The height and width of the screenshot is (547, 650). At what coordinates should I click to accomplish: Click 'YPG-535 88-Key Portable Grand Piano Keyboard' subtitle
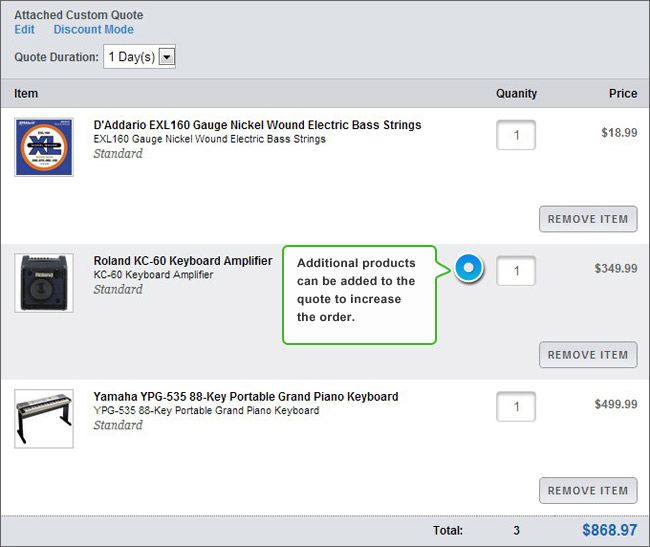(x=206, y=411)
